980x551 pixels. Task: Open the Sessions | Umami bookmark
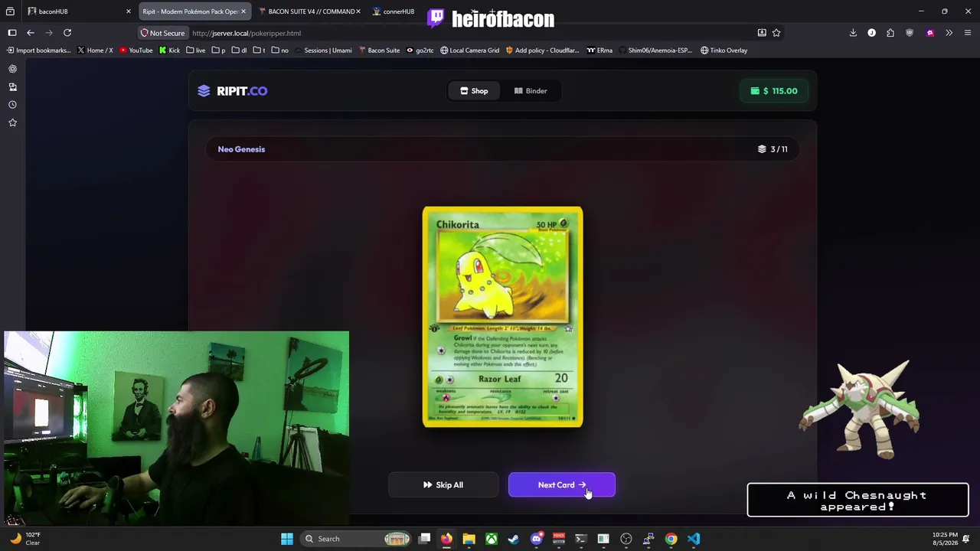click(323, 51)
